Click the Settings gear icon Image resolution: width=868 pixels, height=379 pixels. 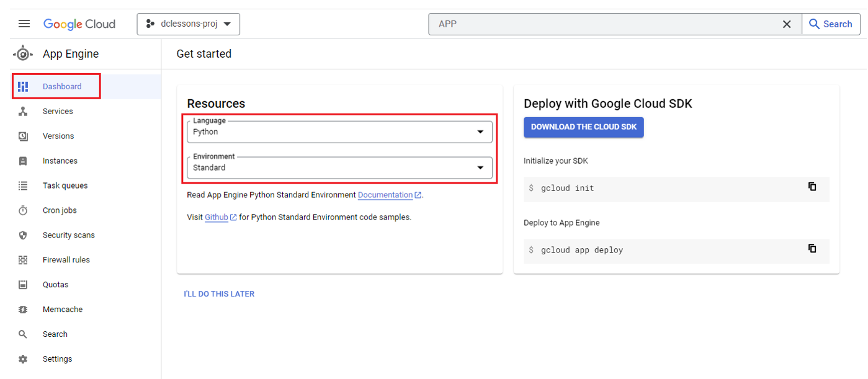[23, 359]
